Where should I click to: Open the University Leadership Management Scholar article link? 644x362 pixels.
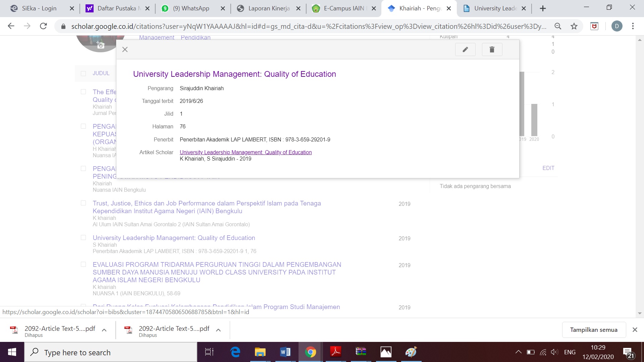click(246, 152)
